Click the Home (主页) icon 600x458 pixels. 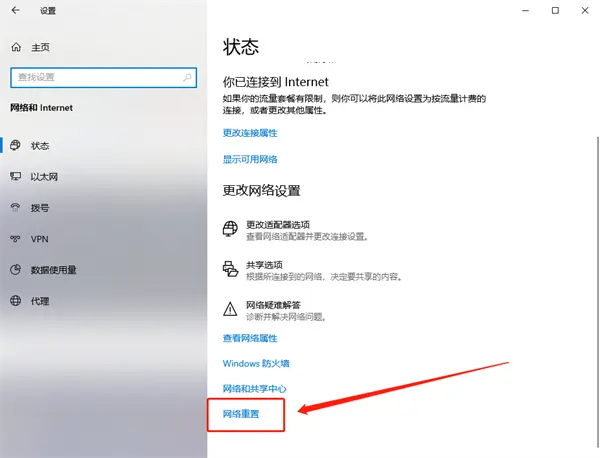(x=15, y=47)
